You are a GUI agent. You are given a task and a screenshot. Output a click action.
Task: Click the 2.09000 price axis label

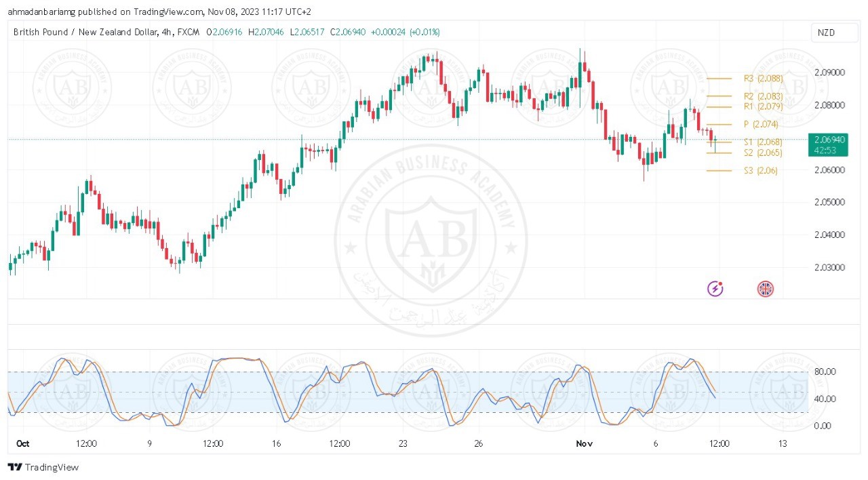(828, 73)
